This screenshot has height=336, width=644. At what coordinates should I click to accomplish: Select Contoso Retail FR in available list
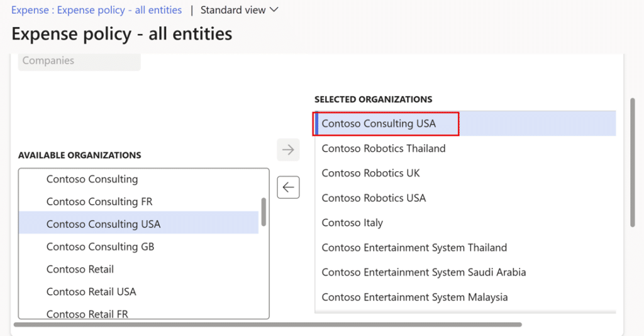tap(87, 313)
